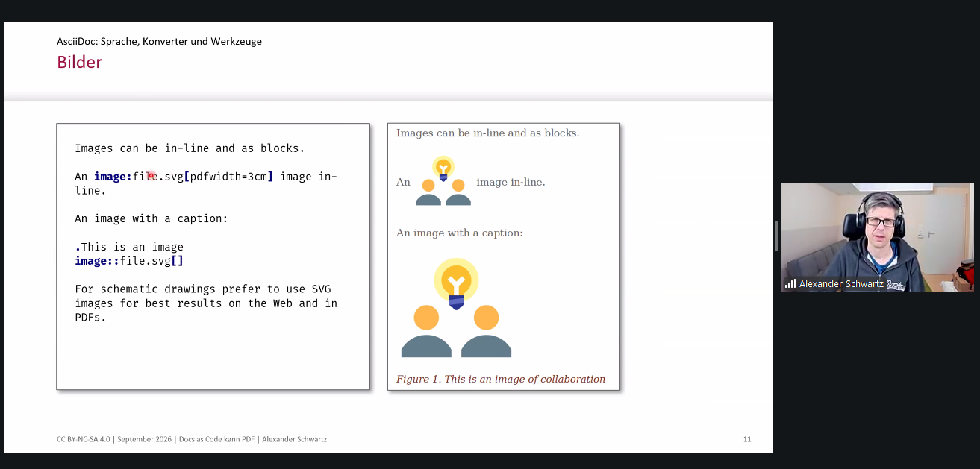Click the small inline lightbulb collaboration image
The height and width of the screenshot is (469, 980).
443,180
